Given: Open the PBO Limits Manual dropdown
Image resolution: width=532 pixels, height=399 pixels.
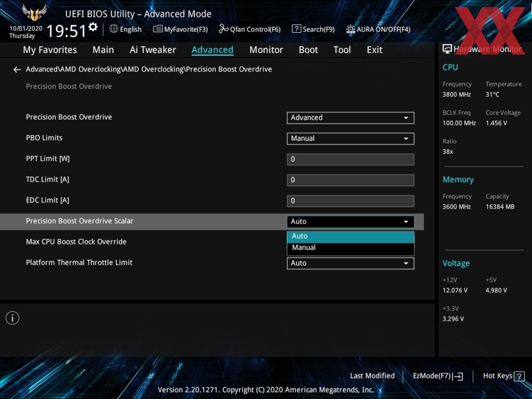Looking at the screenshot, I should coord(350,138).
